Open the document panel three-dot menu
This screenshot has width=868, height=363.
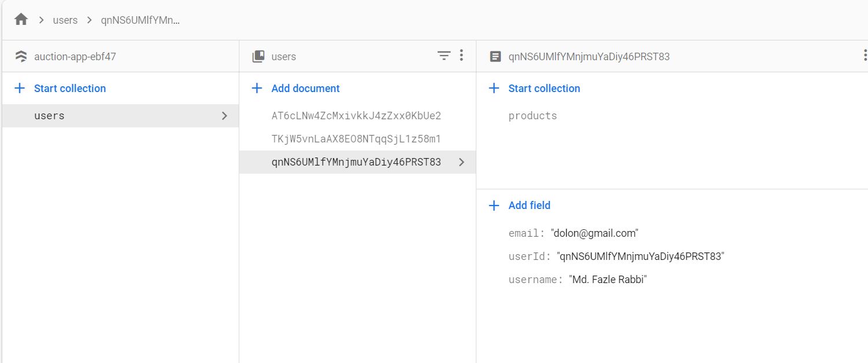(865, 56)
